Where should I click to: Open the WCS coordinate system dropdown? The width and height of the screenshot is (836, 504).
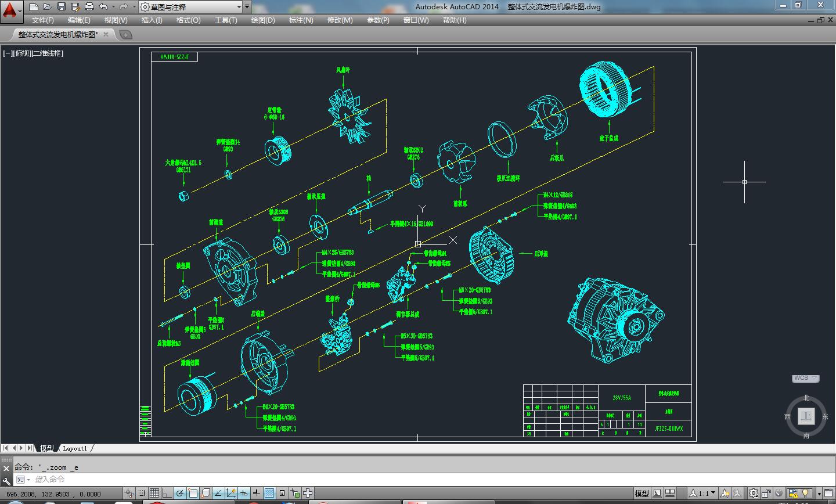(x=806, y=378)
